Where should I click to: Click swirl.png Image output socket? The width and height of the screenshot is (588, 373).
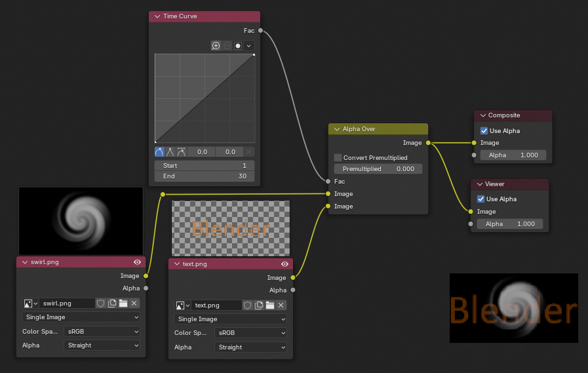coord(146,276)
